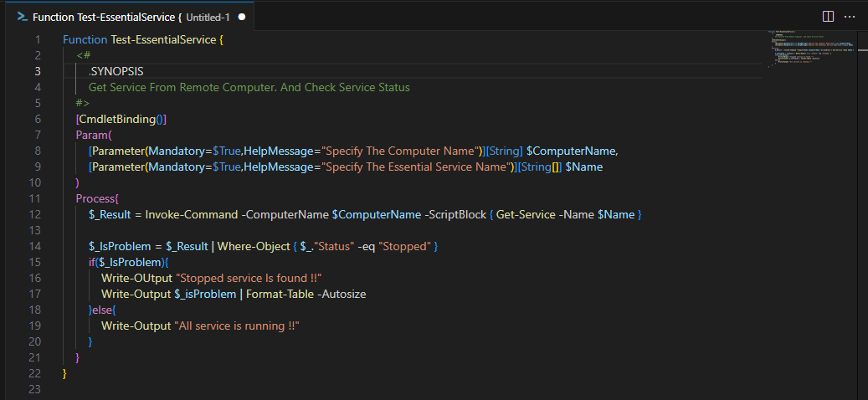The width and height of the screenshot is (868, 400).
Task: Click the Invoke-Command cmdlet
Action: [x=192, y=215]
